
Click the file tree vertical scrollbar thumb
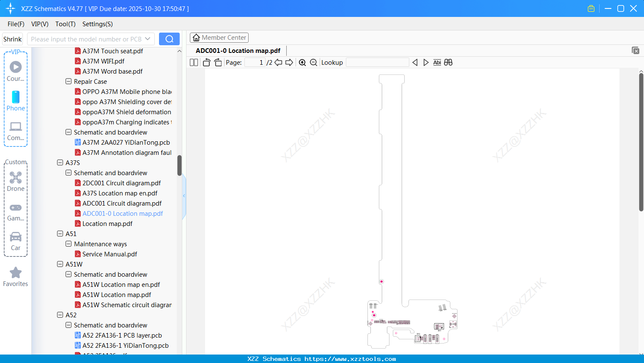coord(179,165)
